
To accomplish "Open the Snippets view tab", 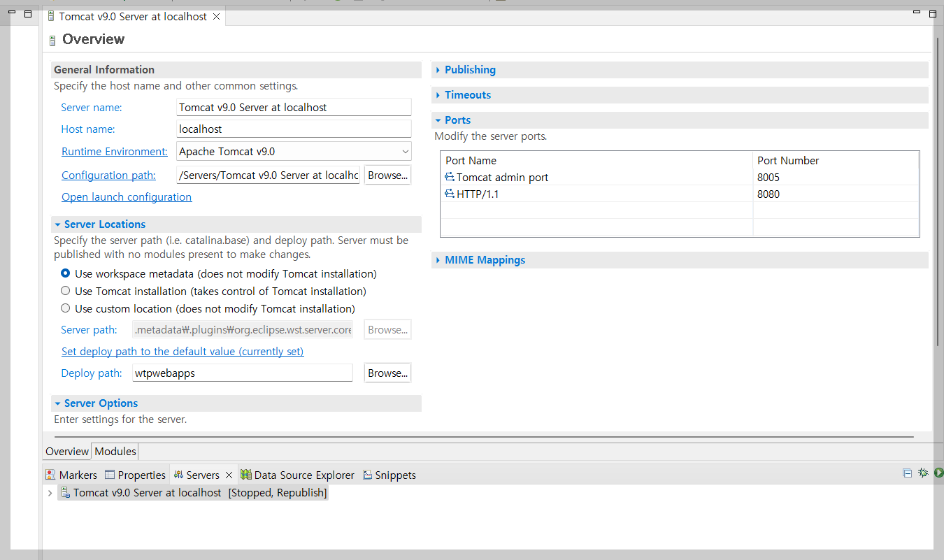I will pyautogui.click(x=389, y=475).
